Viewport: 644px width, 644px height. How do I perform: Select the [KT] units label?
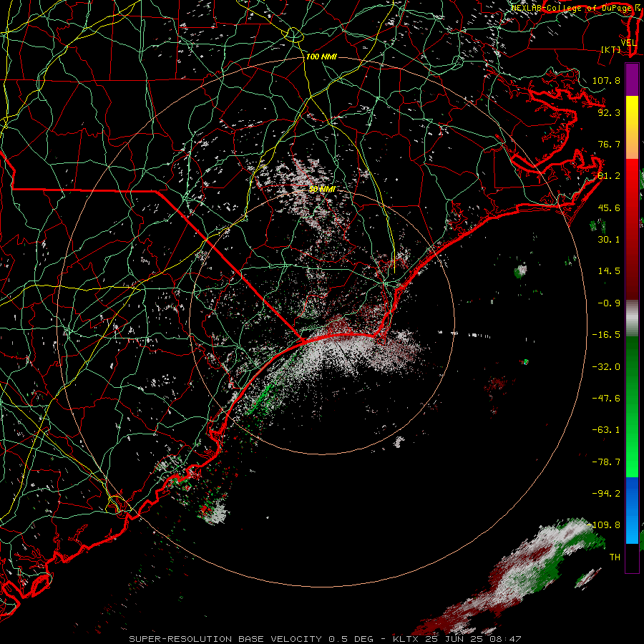pos(611,49)
